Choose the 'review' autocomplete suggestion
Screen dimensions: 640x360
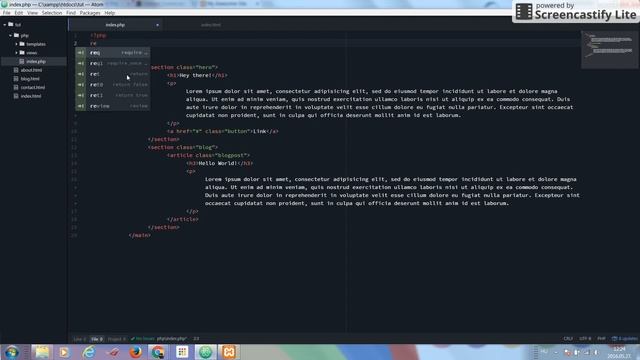click(113, 106)
